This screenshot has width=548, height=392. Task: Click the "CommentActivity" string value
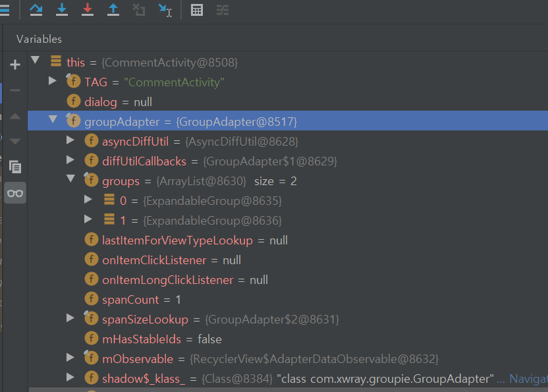pyautogui.click(x=174, y=82)
